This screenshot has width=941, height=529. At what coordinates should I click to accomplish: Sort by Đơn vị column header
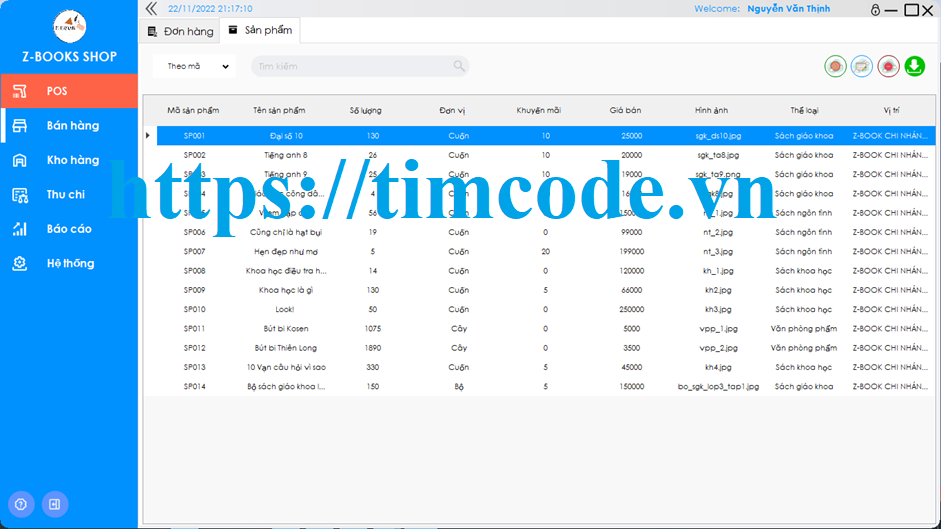click(452, 110)
